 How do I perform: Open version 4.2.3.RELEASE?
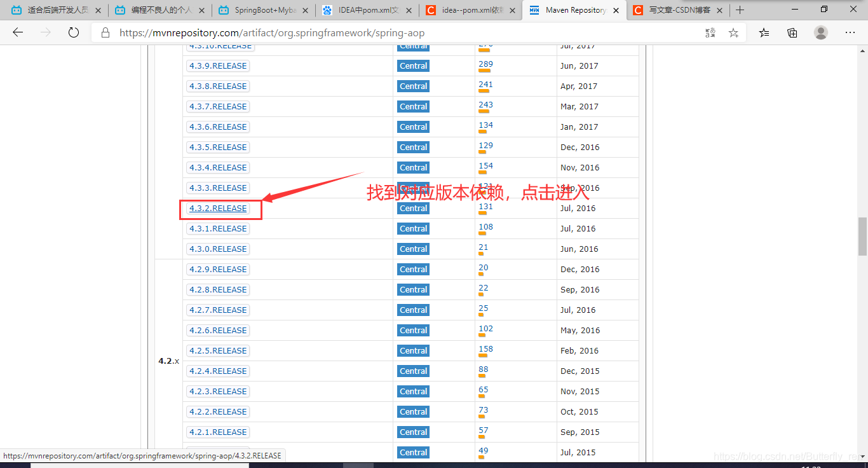[x=218, y=391]
